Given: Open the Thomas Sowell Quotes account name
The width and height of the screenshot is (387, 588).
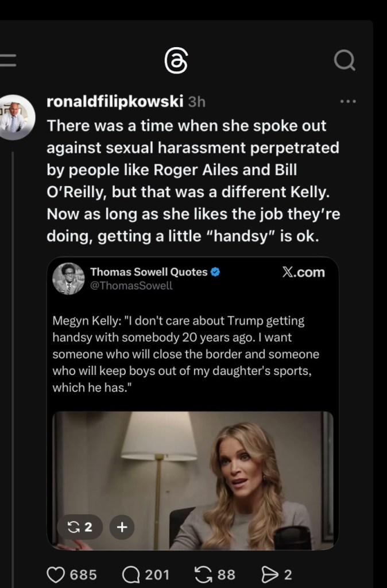Looking at the screenshot, I should (x=149, y=272).
